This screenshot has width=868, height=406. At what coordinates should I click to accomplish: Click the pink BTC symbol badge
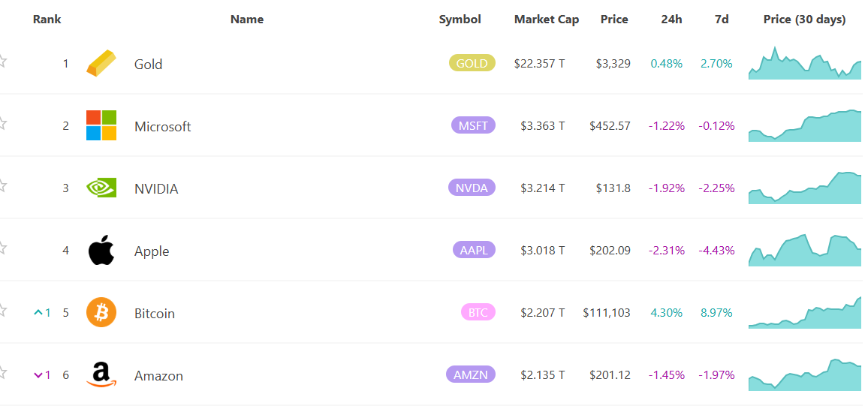pyautogui.click(x=478, y=312)
